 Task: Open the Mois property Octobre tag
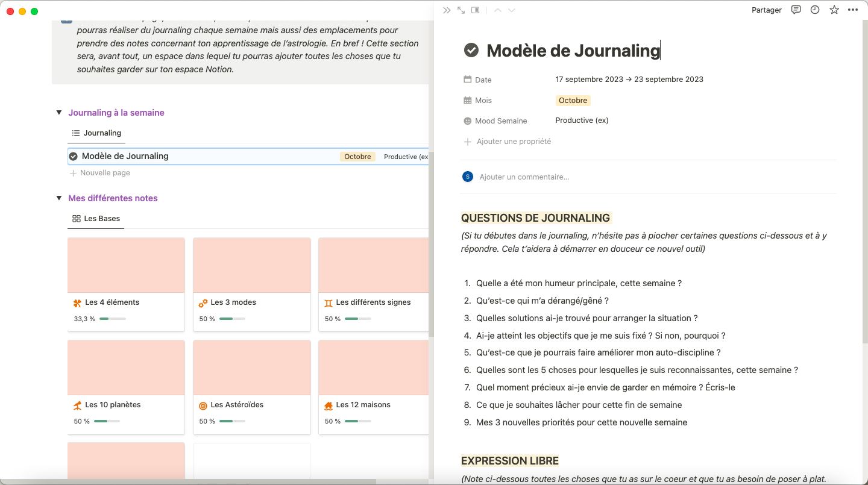573,101
